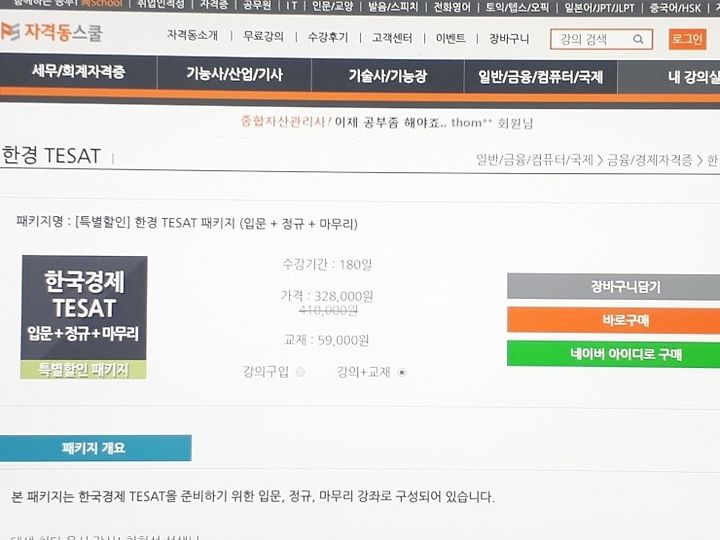Open the 토익/텝스/오픽 top category link
Screen dimensions: 720x540
coord(517,8)
